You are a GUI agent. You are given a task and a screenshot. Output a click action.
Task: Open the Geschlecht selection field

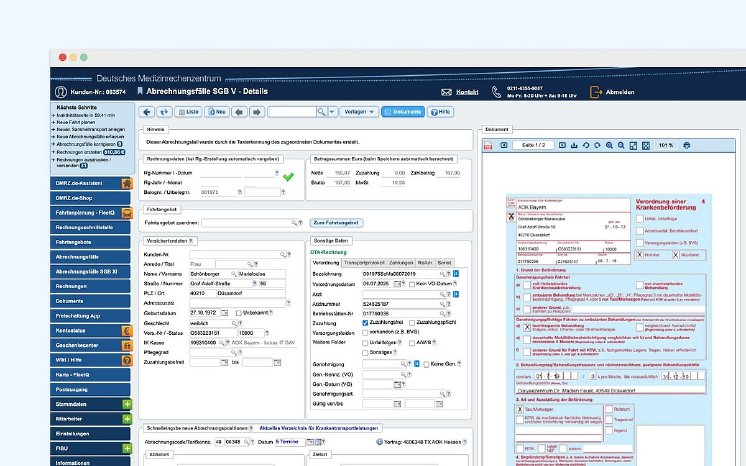(x=213, y=323)
